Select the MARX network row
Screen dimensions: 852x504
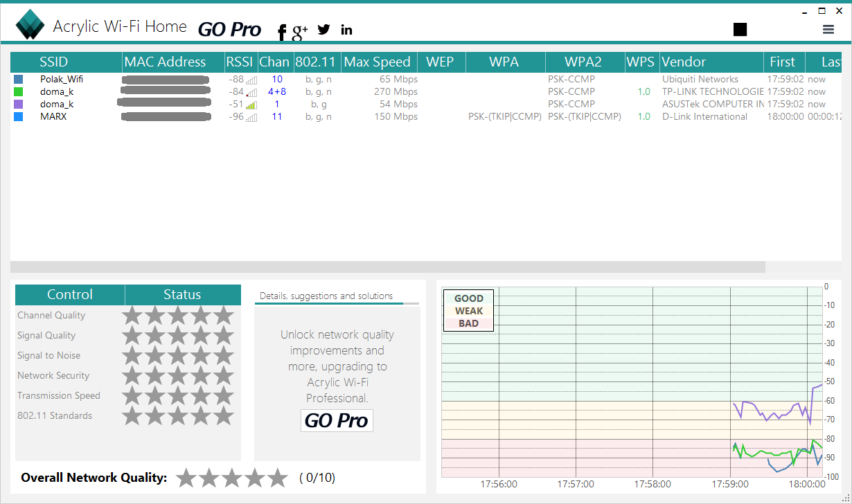point(53,117)
